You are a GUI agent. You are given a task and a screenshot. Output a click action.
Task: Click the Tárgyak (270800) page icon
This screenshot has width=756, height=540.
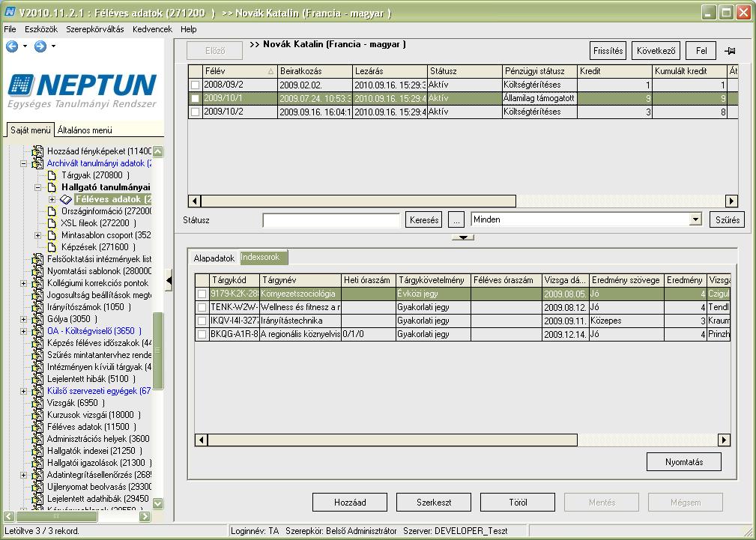coord(52,175)
